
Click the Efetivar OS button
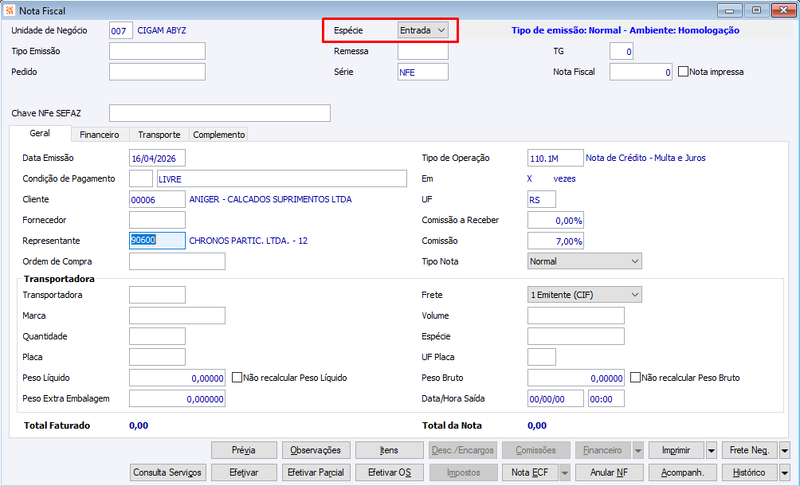pos(389,473)
